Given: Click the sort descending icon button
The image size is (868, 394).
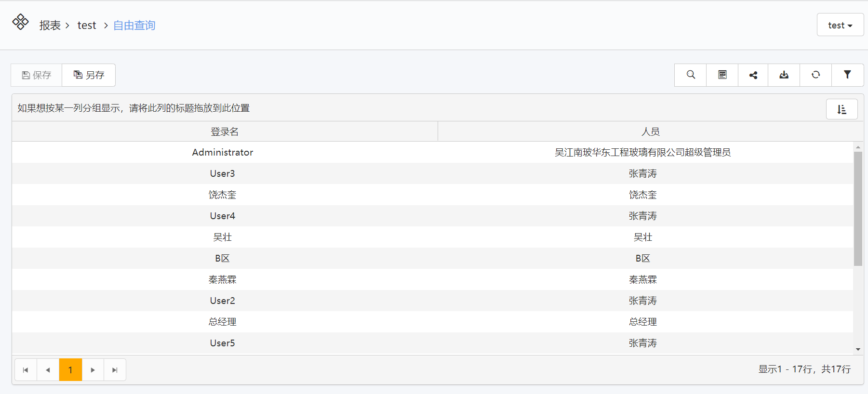Looking at the screenshot, I should 841,109.
